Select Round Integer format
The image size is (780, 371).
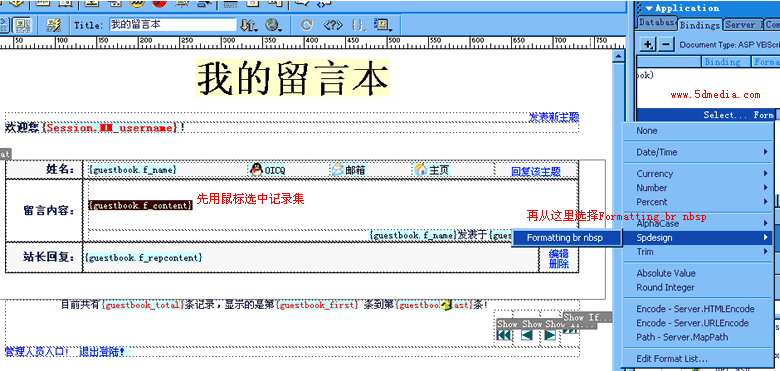click(x=698, y=287)
